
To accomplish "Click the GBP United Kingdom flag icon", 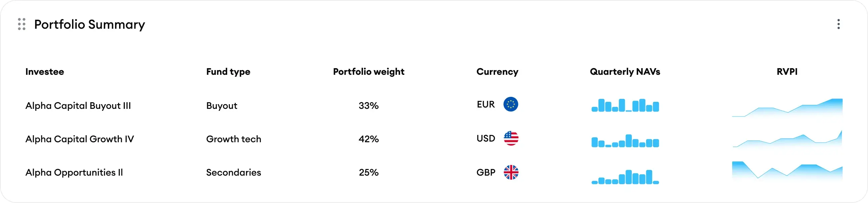I will pos(511,172).
